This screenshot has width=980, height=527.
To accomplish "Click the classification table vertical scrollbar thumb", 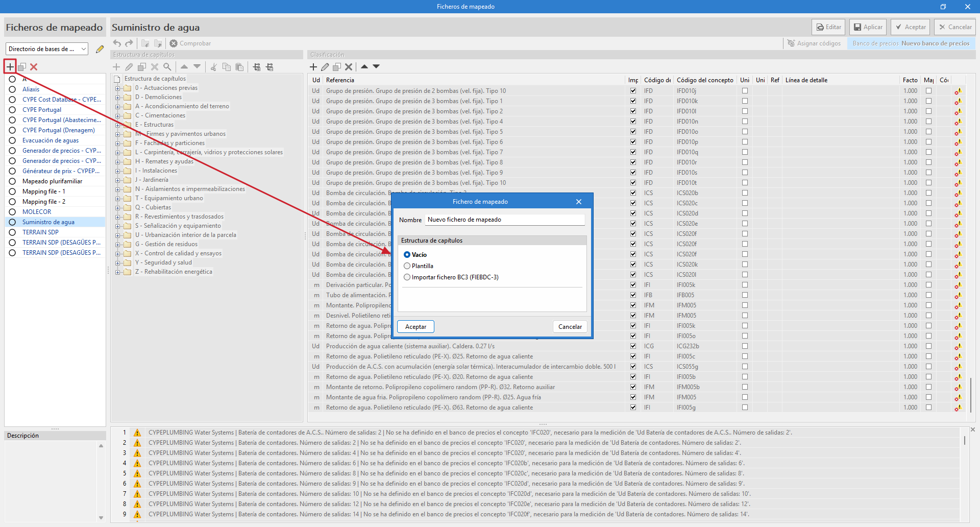I will 970,394.
